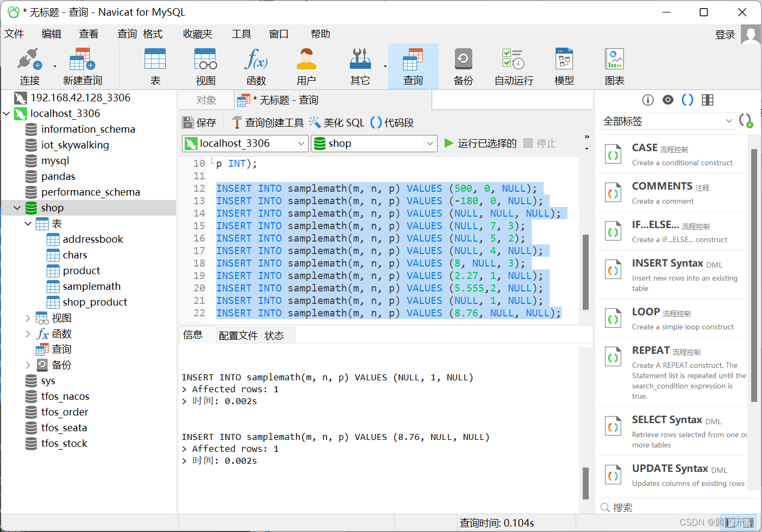Image resolution: width=762 pixels, height=532 pixels.
Task: Open the 工具 (Tools) menu
Action: [242, 34]
